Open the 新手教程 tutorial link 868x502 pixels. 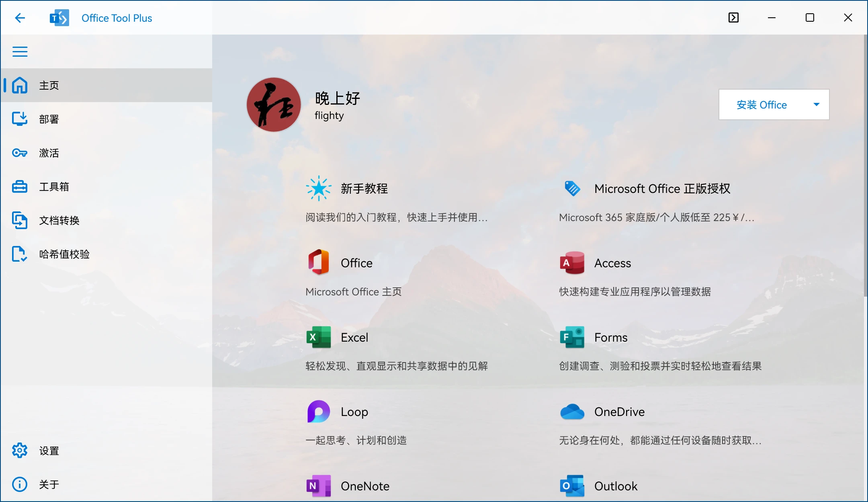(364, 189)
